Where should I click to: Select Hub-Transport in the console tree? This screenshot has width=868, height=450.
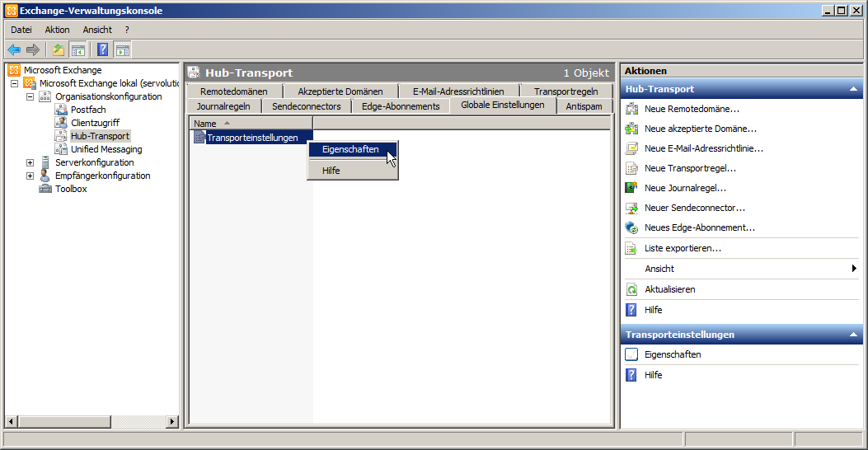(101, 136)
